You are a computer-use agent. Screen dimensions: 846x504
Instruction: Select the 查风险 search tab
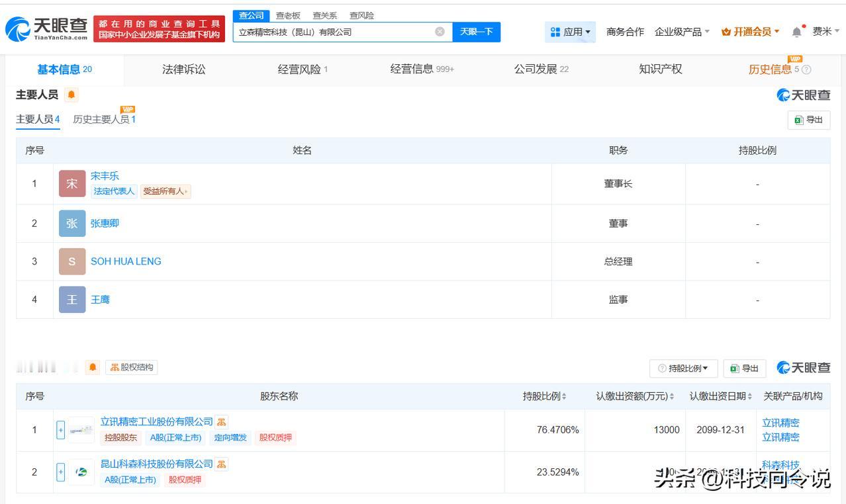click(x=361, y=15)
